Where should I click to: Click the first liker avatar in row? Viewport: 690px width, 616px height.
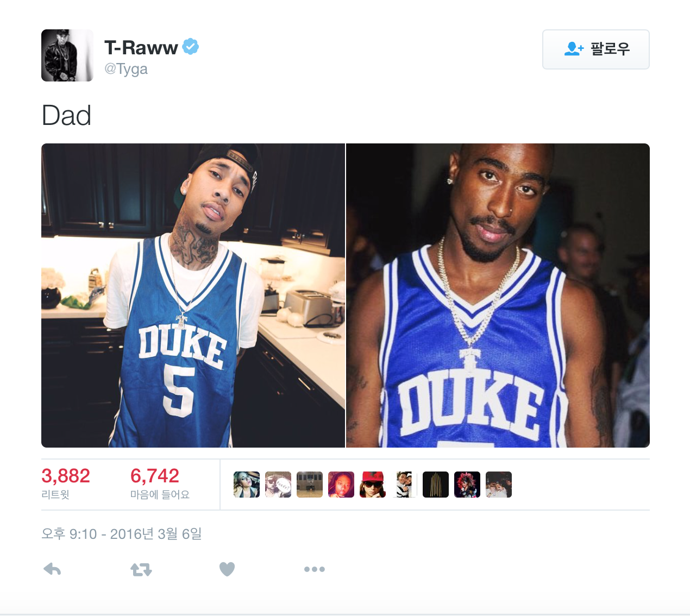[x=247, y=485]
